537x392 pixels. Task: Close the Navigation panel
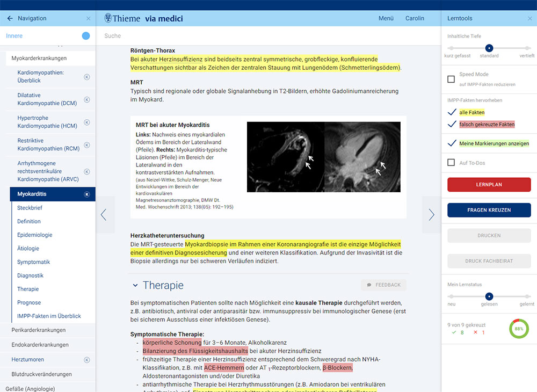click(x=89, y=18)
